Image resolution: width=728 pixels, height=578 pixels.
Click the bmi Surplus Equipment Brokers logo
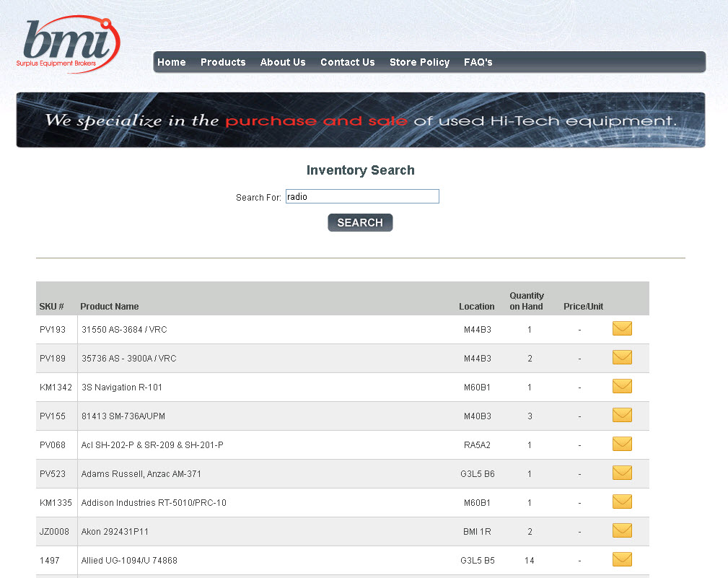(69, 44)
